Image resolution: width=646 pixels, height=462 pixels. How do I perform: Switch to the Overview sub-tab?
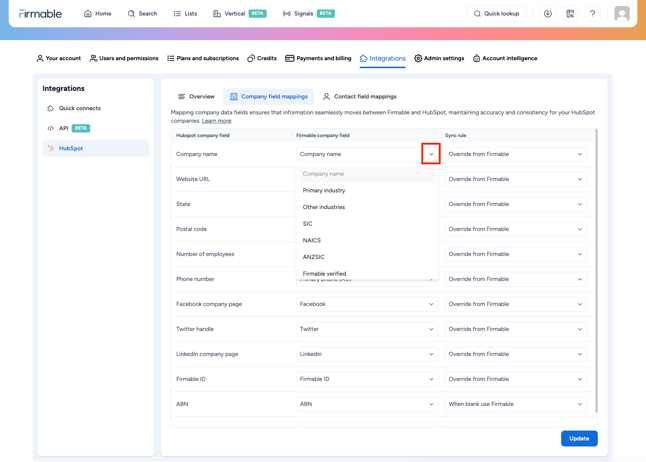coord(196,96)
